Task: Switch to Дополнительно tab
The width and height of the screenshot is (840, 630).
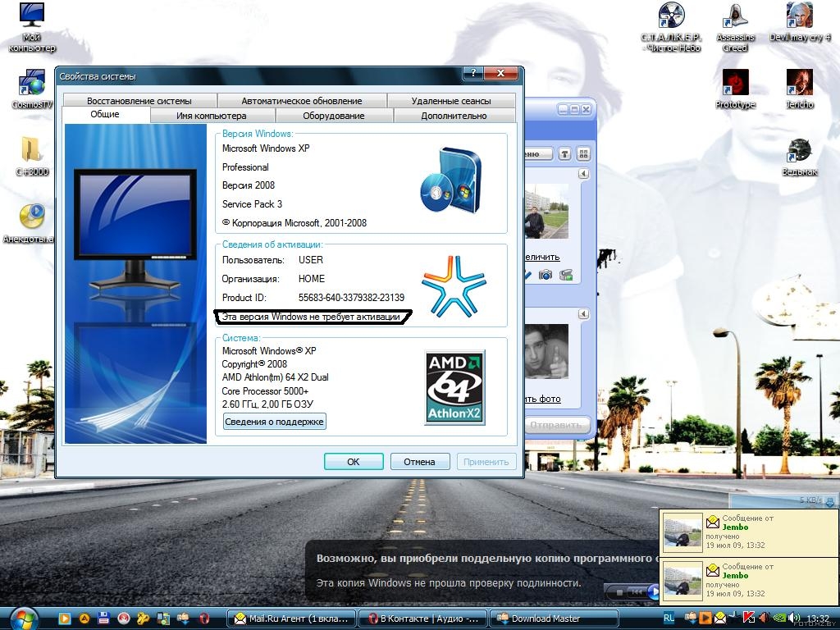Action: (454, 115)
